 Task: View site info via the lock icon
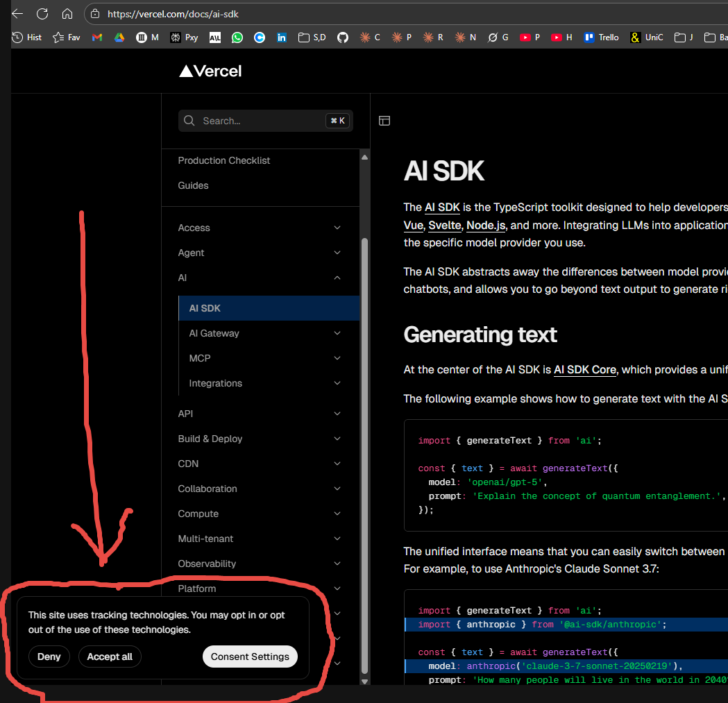point(95,14)
